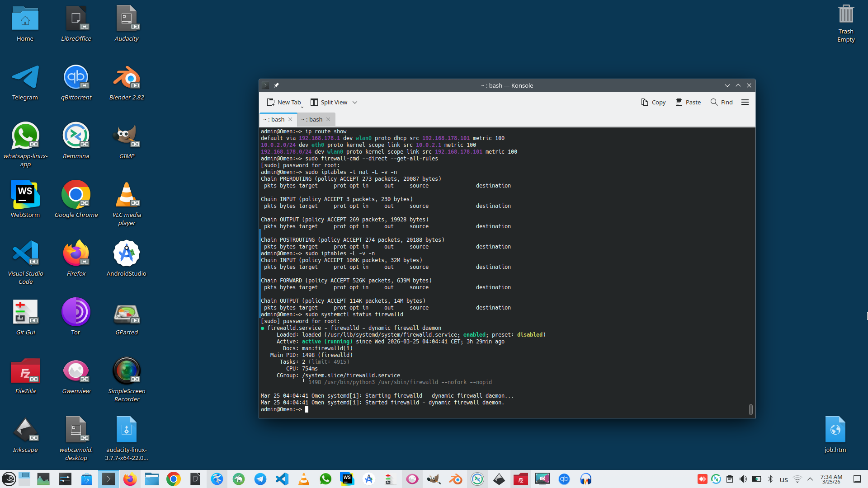Open Find search in Konsole
The width and height of the screenshot is (868, 488).
click(x=722, y=102)
